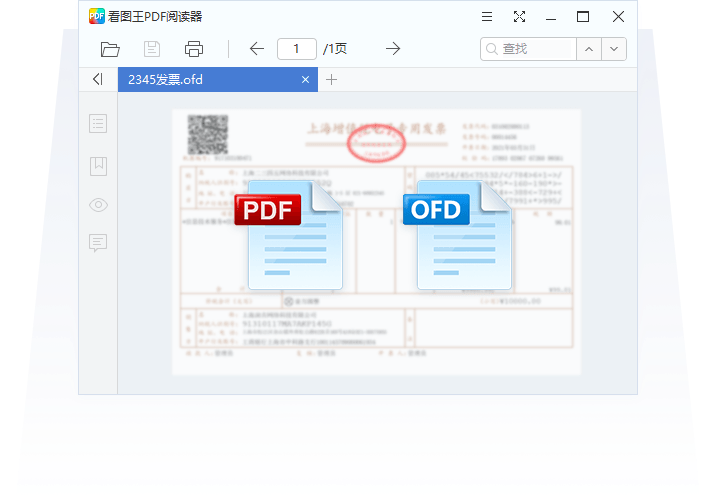Open the comments panel in sidebar
718x496 pixels.
pyautogui.click(x=98, y=243)
